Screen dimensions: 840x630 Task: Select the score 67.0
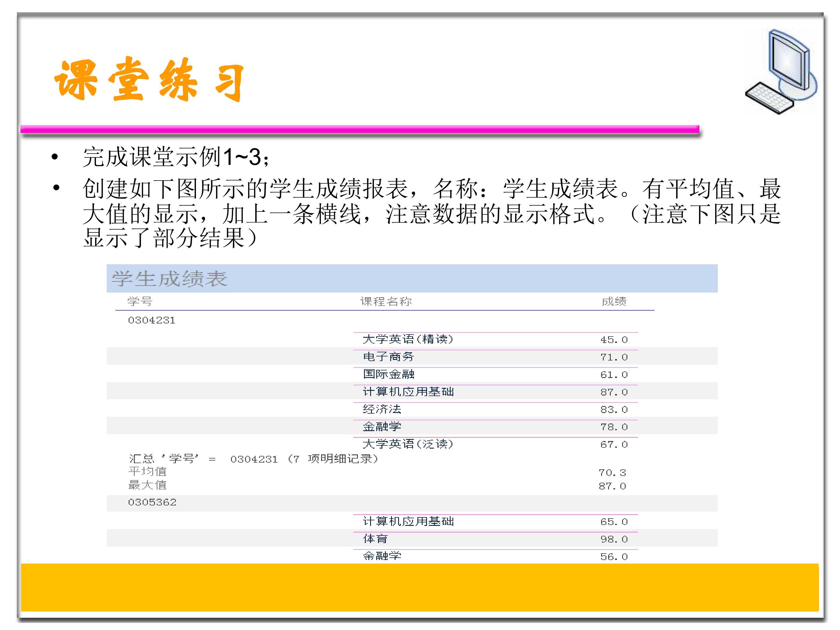(x=614, y=445)
